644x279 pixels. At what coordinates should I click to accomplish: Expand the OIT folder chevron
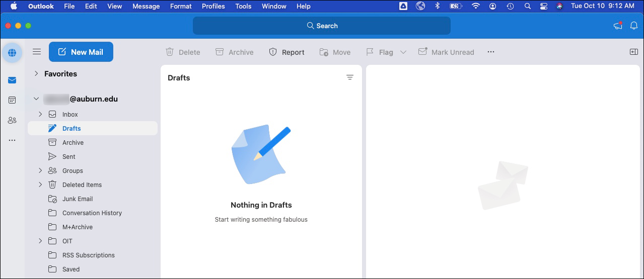pyautogui.click(x=40, y=241)
